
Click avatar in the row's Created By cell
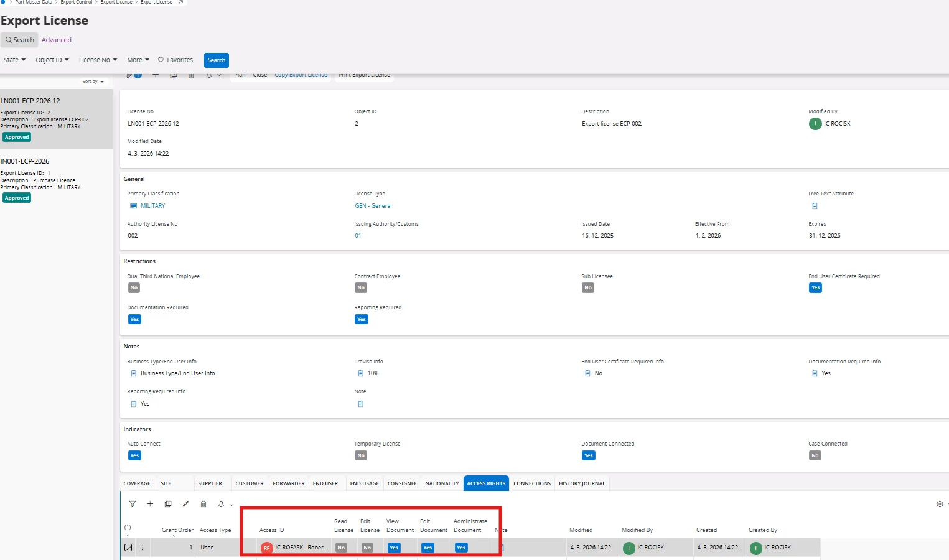click(755, 548)
